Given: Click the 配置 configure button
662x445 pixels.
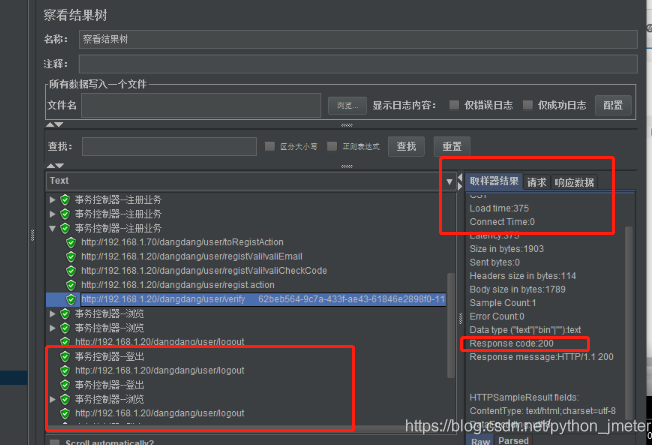Looking at the screenshot, I should [613, 105].
